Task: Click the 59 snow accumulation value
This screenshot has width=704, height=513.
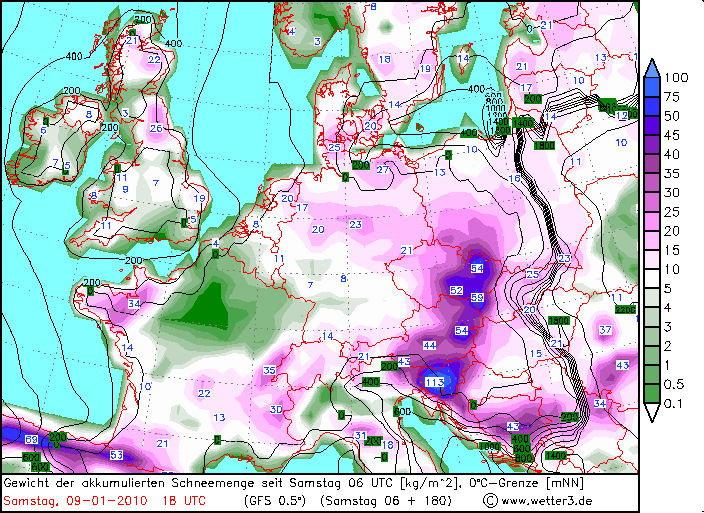Action: 477,297
